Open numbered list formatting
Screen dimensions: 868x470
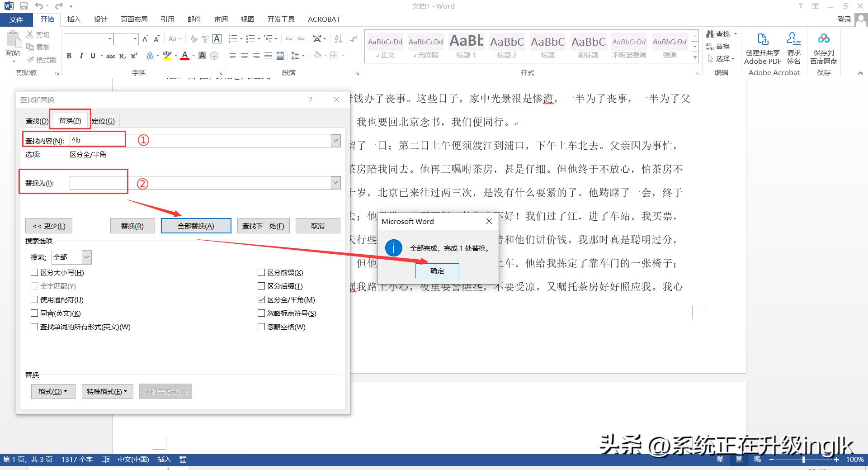250,39
